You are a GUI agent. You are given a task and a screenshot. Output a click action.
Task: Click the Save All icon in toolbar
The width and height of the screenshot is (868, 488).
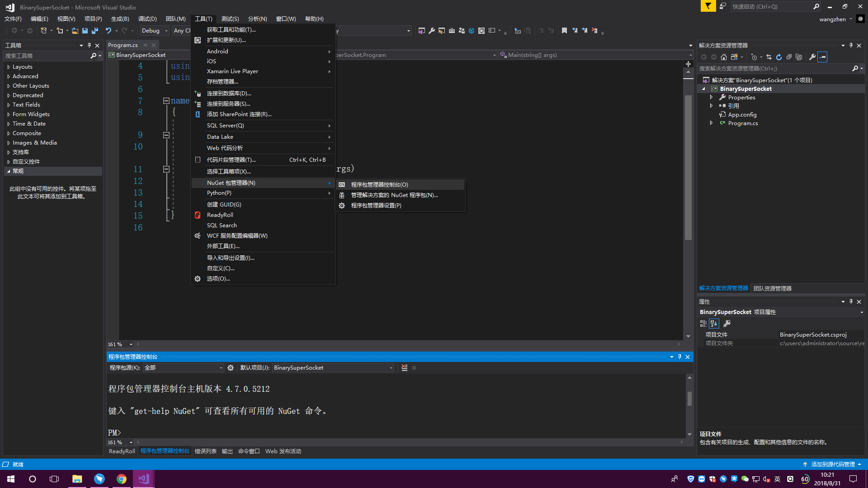[x=95, y=31]
